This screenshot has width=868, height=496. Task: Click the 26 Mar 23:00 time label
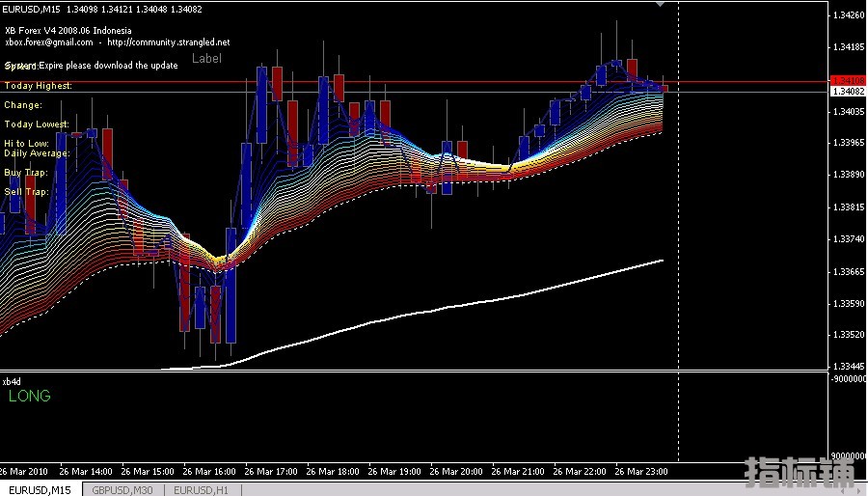pos(641,472)
